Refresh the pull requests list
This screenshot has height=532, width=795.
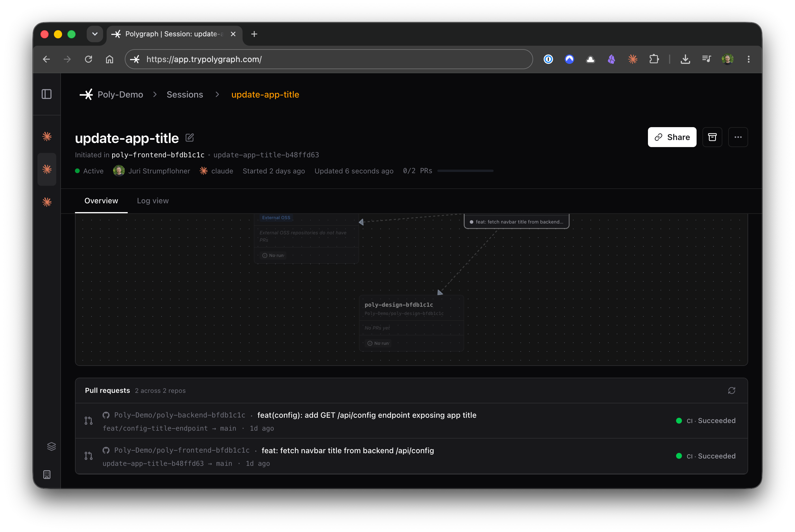pos(731,391)
